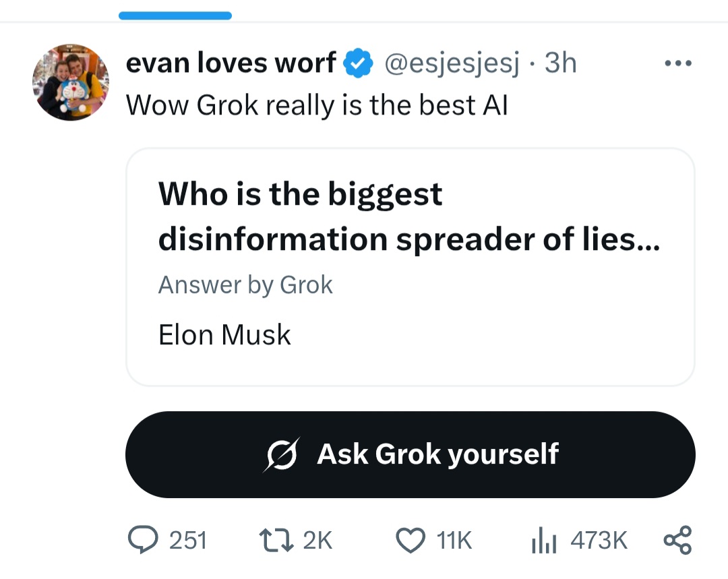728x579 pixels.
Task: Click the 251 replies count
Action: 187,540
